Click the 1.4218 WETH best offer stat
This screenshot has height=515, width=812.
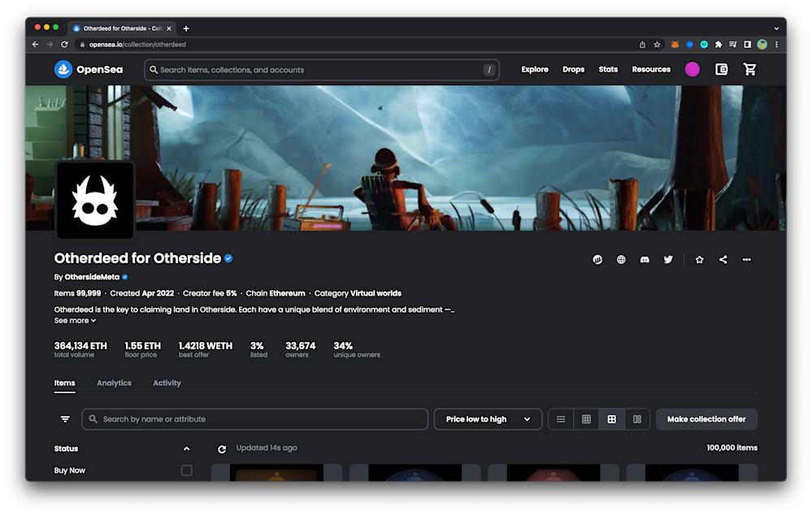coord(205,349)
